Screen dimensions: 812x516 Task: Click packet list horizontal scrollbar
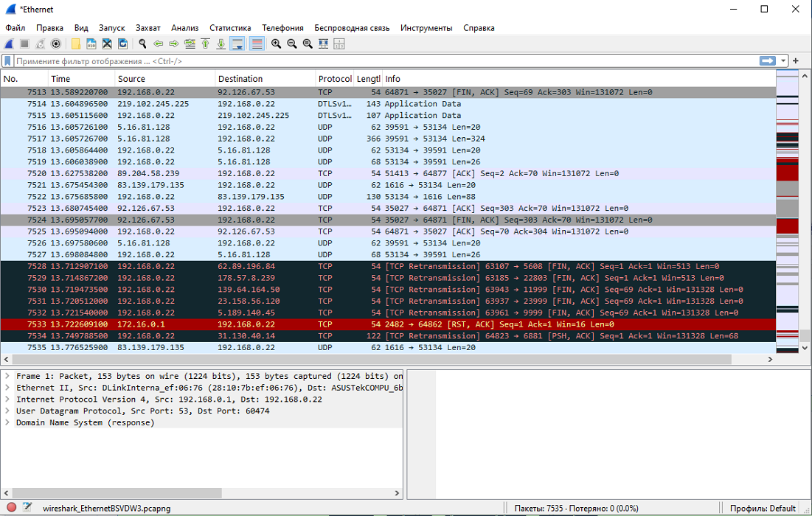372,359
